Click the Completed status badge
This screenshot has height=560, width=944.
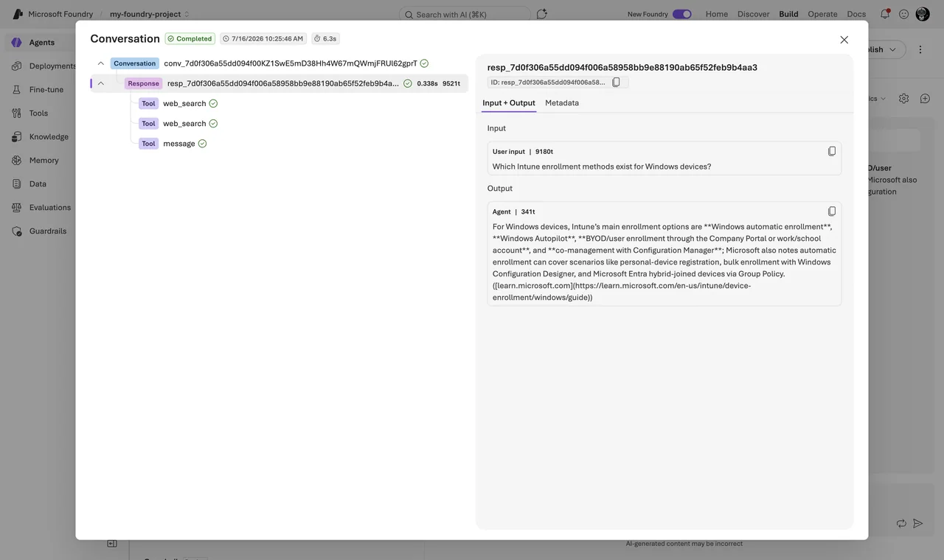pyautogui.click(x=190, y=38)
